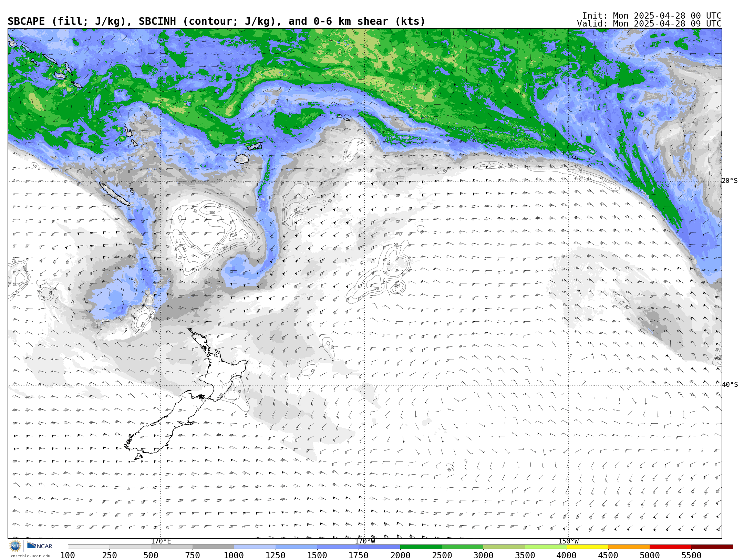Pick the orange 4500–5000 colorbar segment

[x=629, y=547]
